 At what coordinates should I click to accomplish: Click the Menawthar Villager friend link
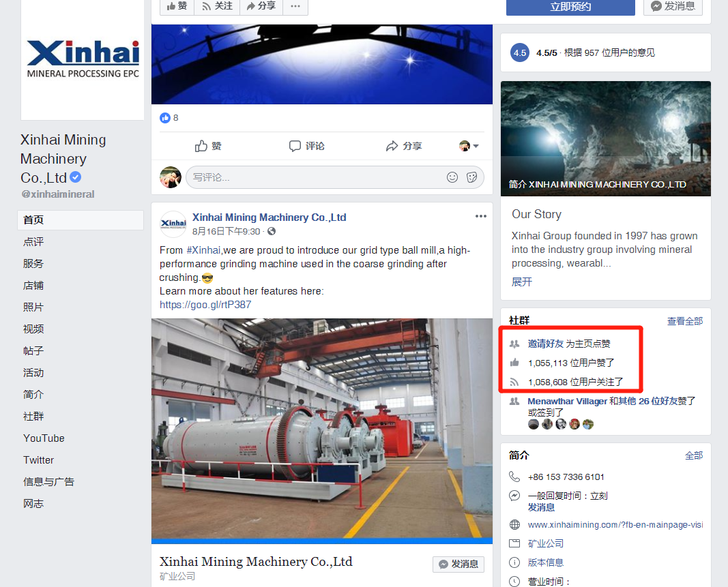click(568, 401)
